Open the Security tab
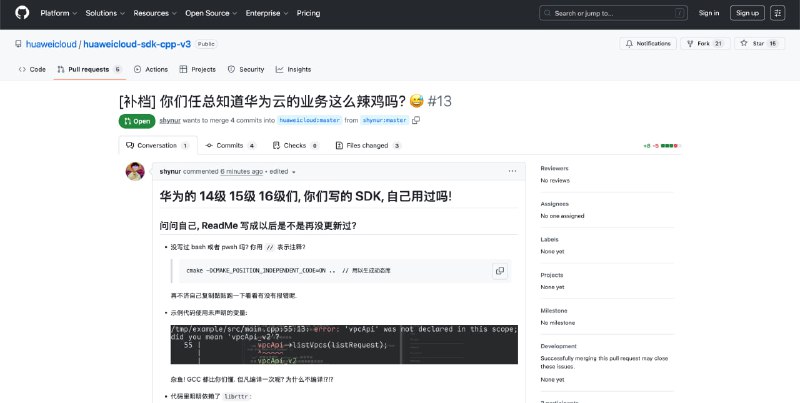 (x=246, y=69)
